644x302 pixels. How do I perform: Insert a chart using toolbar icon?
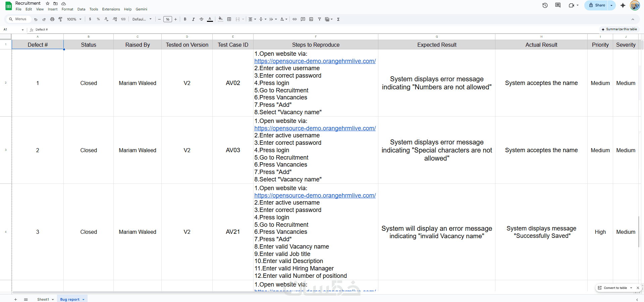coord(311,19)
